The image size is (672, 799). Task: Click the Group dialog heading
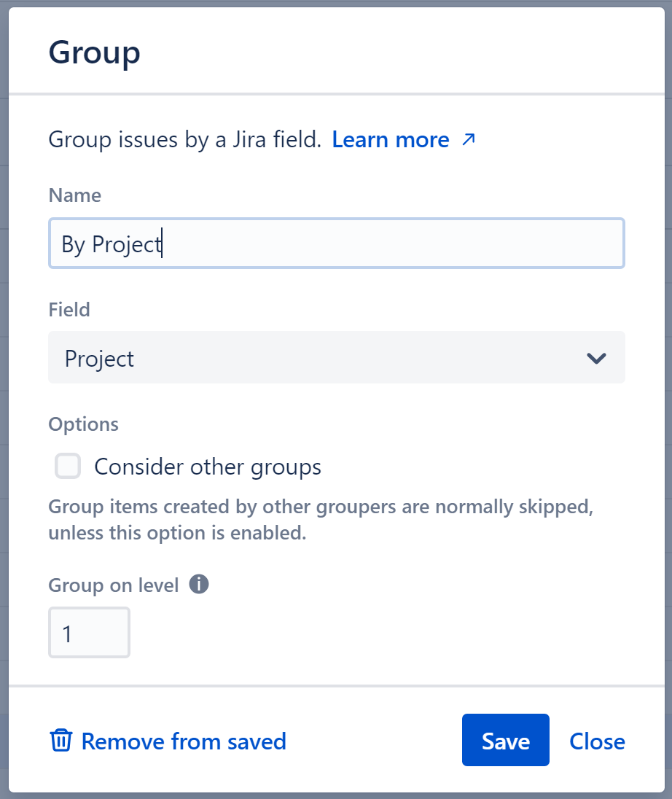click(x=94, y=51)
